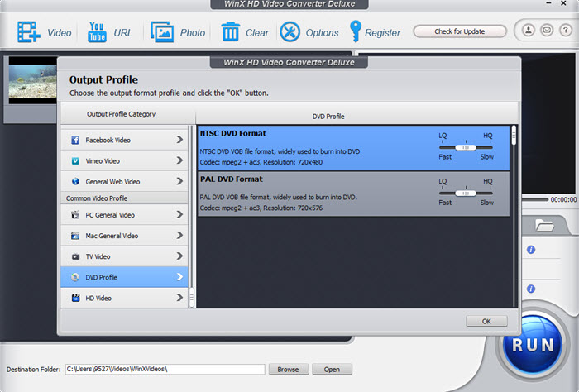Click the category list scrollbar handle
The height and width of the screenshot is (392, 579).
click(x=192, y=298)
